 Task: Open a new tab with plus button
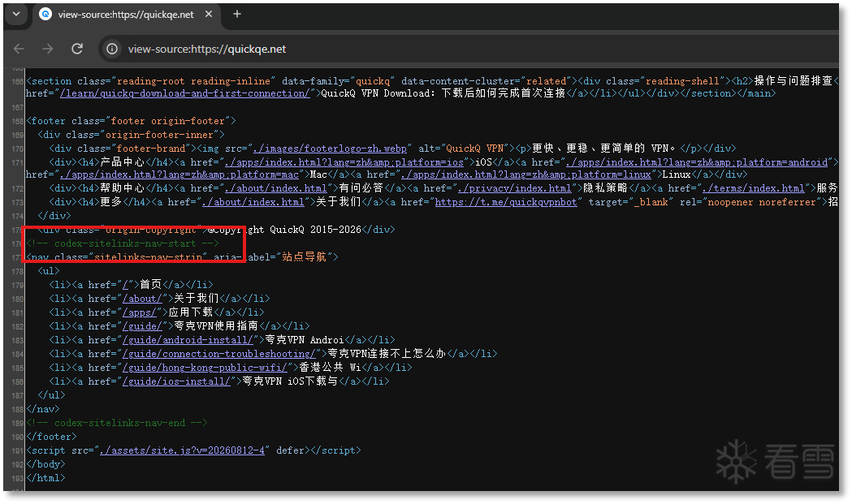point(237,14)
